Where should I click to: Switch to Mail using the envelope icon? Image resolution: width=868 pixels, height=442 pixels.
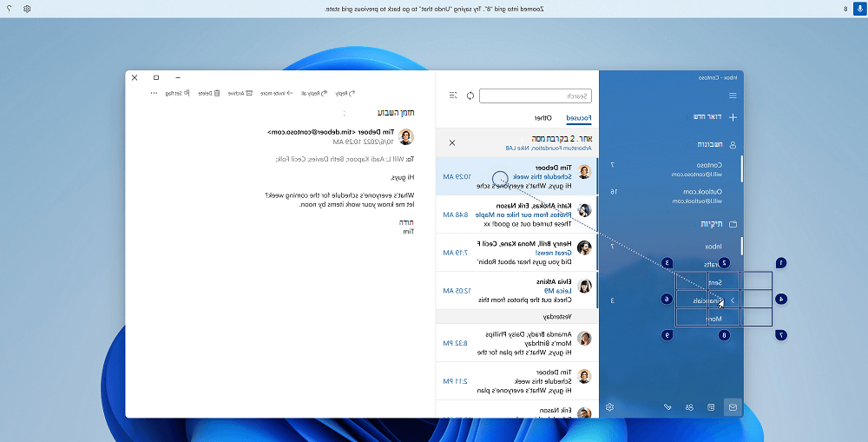point(733,407)
